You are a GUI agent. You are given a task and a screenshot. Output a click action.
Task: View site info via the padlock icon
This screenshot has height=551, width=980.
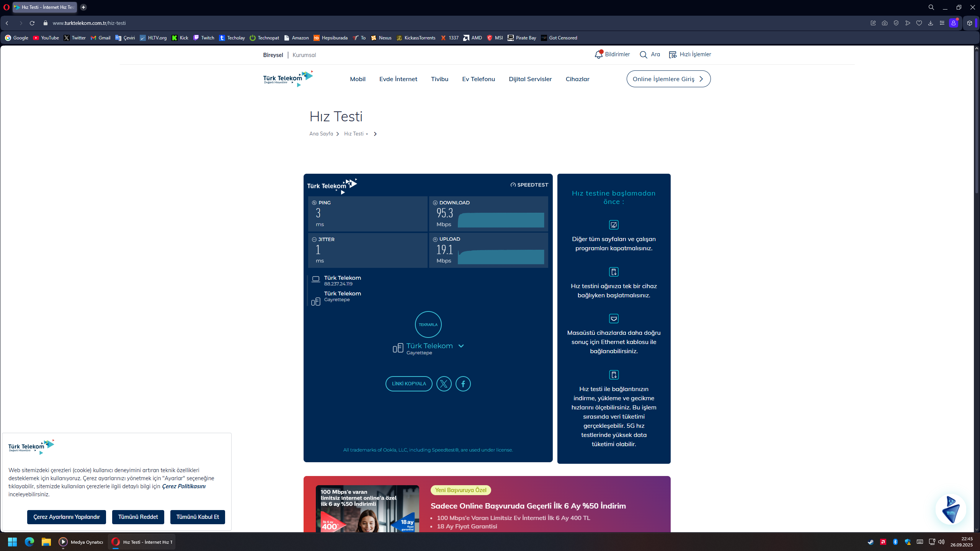click(46, 23)
